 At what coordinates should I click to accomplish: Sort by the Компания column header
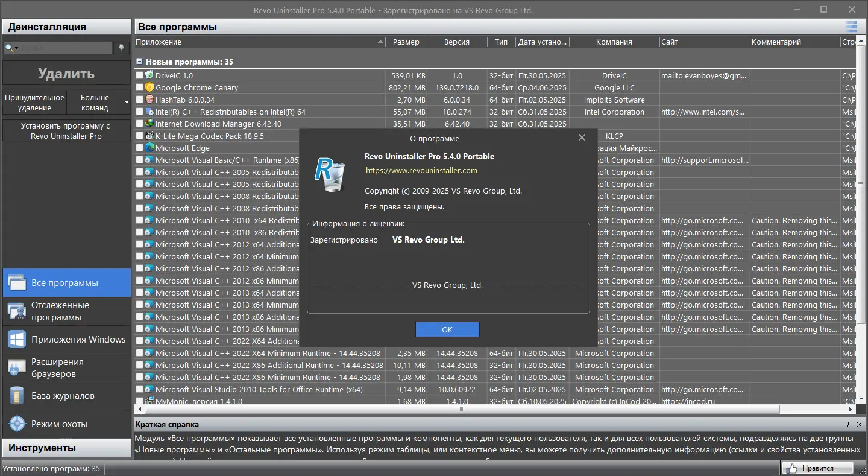(614, 42)
